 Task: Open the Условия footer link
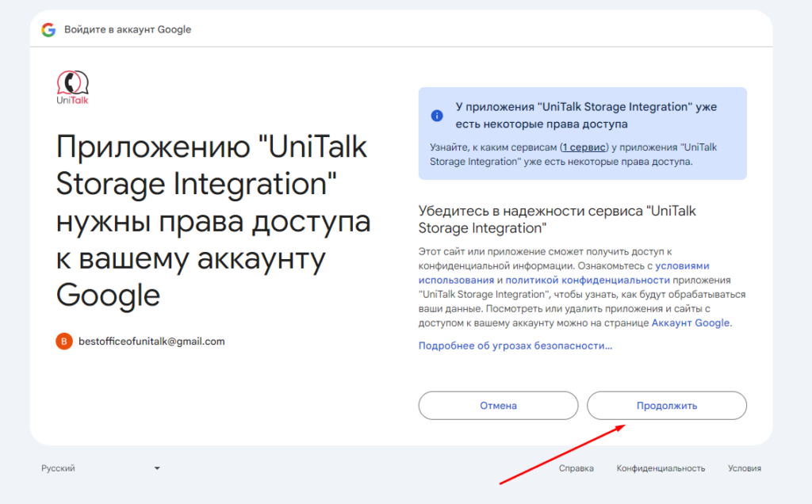[x=745, y=468]
